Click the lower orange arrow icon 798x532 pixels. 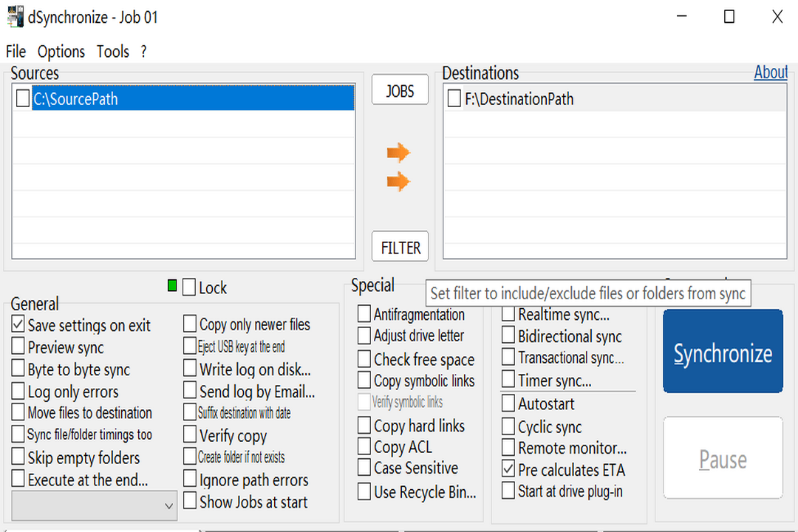tap(398, 181)
